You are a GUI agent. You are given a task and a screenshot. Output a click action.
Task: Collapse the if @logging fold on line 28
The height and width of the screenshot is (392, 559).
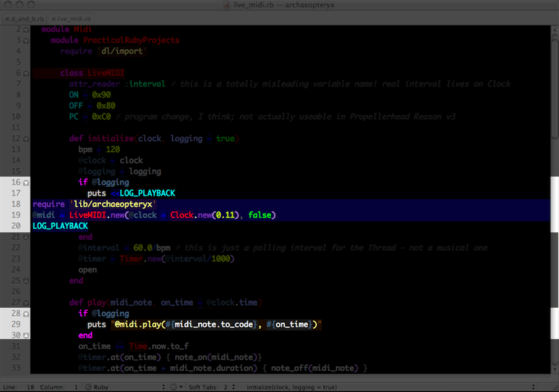pyautogui.click(x=26, y=315)
